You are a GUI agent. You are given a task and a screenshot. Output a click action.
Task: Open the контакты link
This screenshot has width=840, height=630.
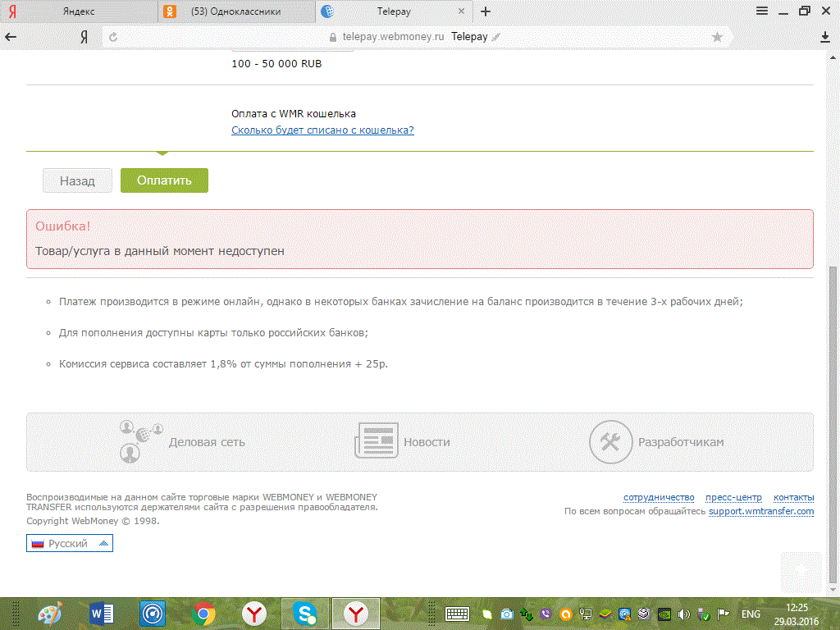click(794, 498)
